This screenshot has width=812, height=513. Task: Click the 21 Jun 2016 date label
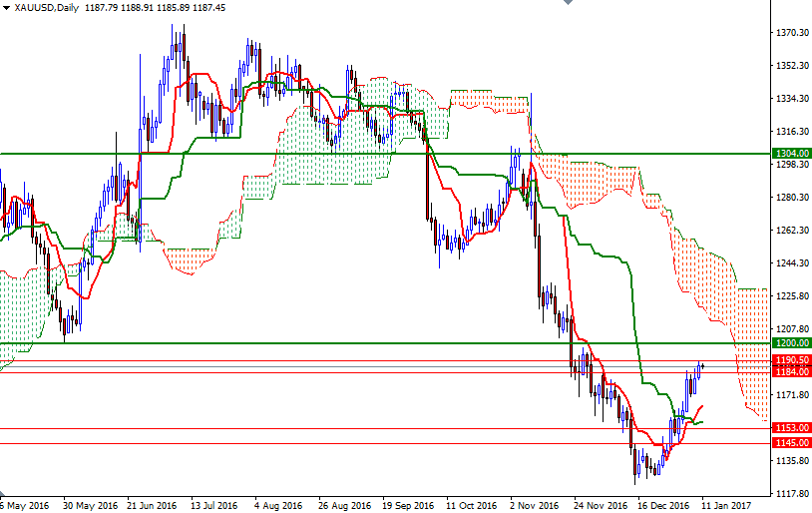pos(152,506)
